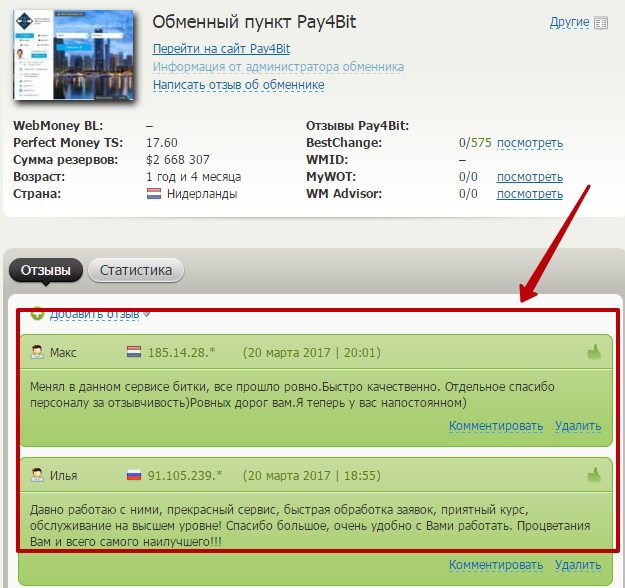Select the reviewer name 'Илья'

click(63, 476)
